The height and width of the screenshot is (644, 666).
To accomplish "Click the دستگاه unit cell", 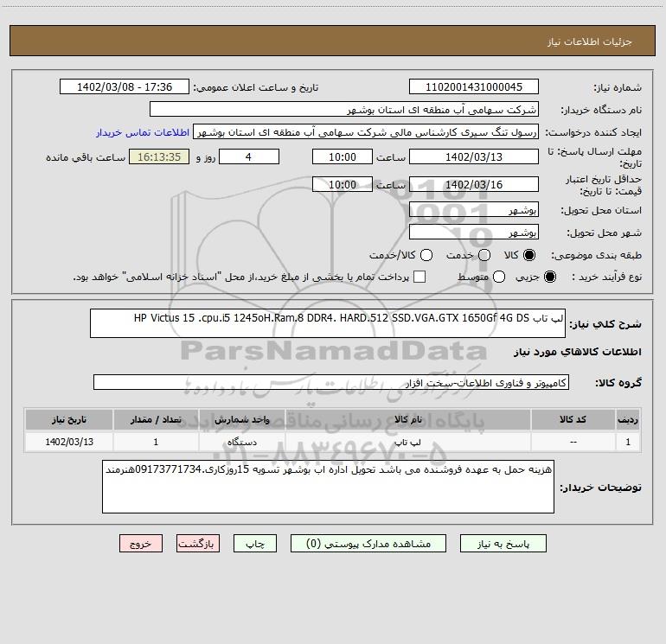I will [x=241, y=442].
